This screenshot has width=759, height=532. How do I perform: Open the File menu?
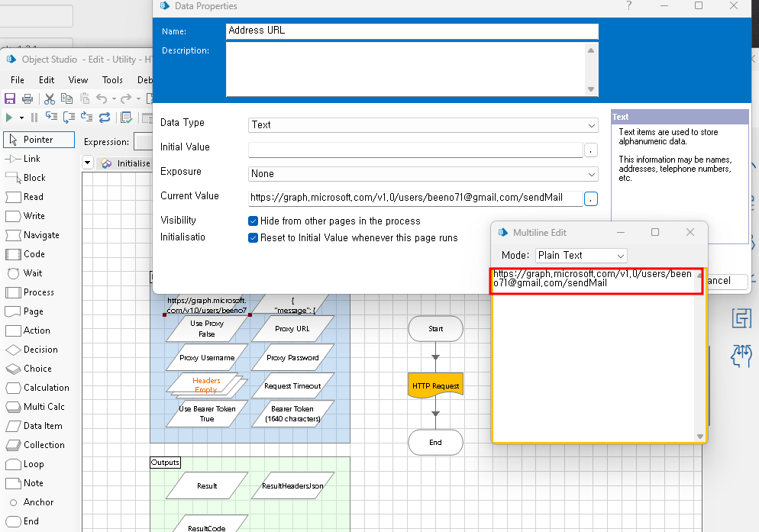click(x=17, y=80)
